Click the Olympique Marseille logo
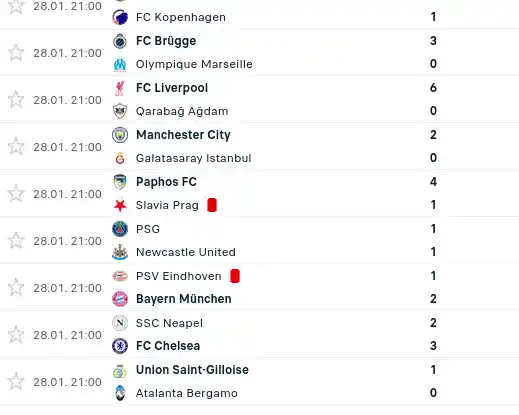This screenshot has width=519, height=415. click(120, 64)
